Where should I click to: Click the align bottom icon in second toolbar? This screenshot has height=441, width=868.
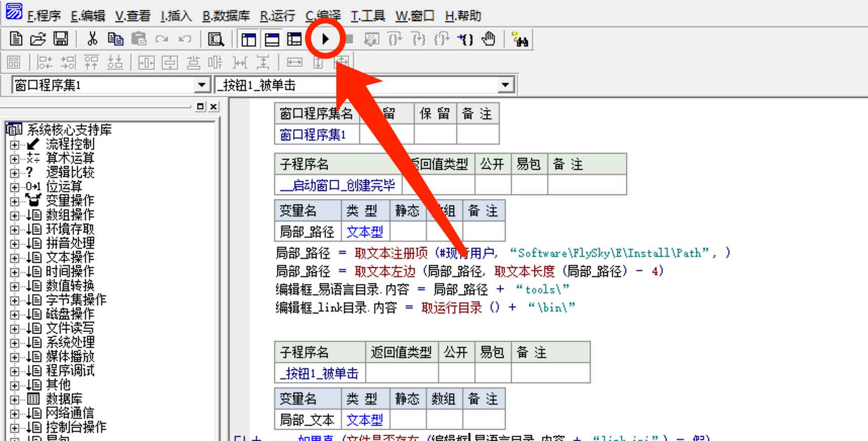(115, 63)
